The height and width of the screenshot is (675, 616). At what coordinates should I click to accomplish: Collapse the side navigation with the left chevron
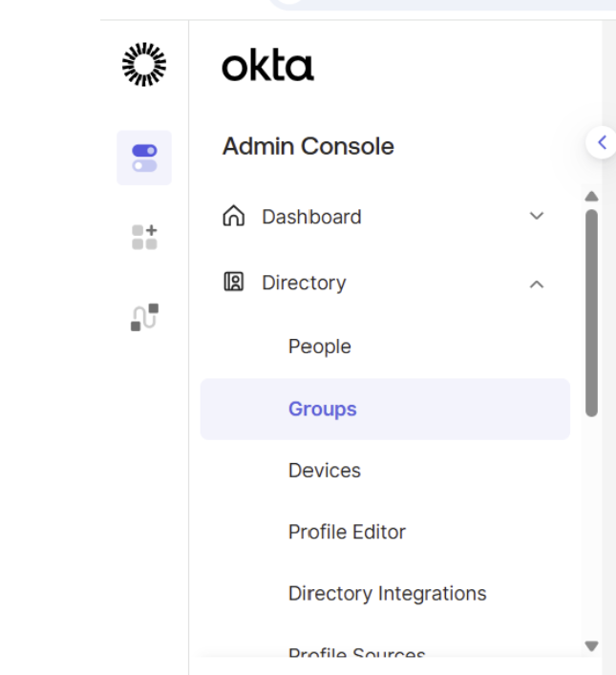coord(602,142)
